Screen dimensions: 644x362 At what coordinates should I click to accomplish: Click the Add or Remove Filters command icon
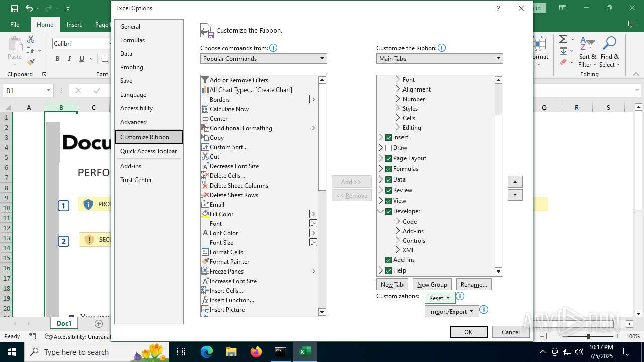pyautogui.click(x=205, y=80)
